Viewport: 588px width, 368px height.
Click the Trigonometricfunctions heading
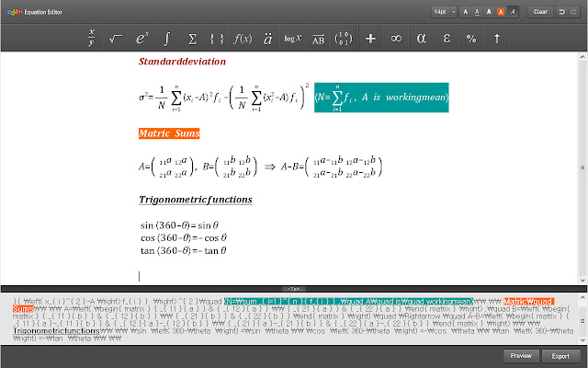click(x=196, y=200)
